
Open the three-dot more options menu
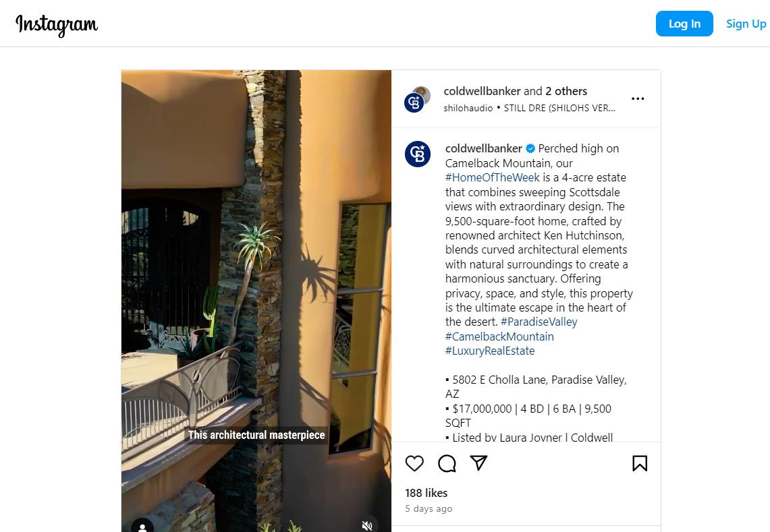(638, 98)
